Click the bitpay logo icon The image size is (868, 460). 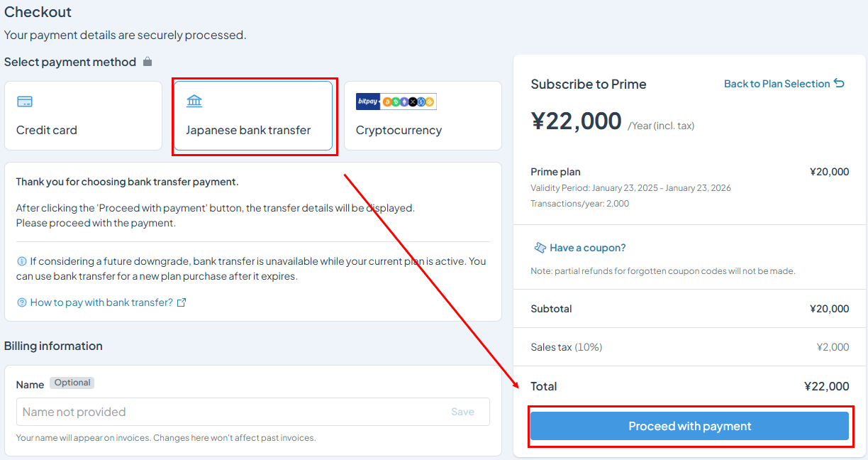(368, 102)
